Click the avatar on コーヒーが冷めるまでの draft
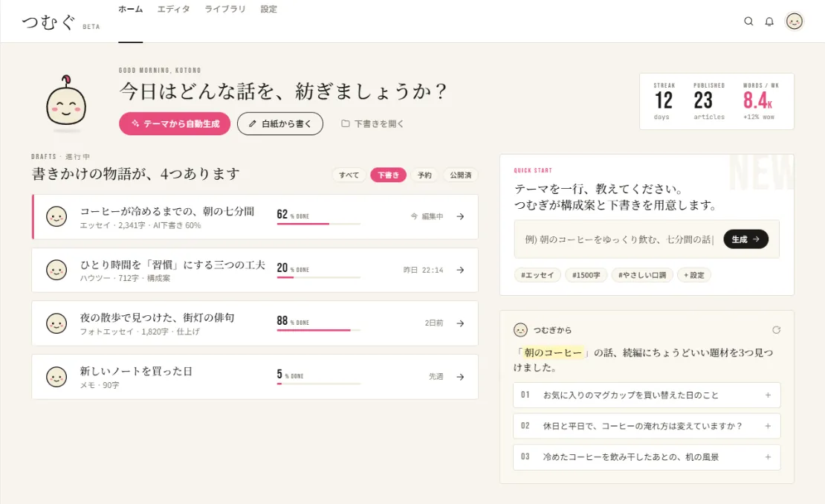The height and width of the screenshot is (504, 825). point(56,216)
